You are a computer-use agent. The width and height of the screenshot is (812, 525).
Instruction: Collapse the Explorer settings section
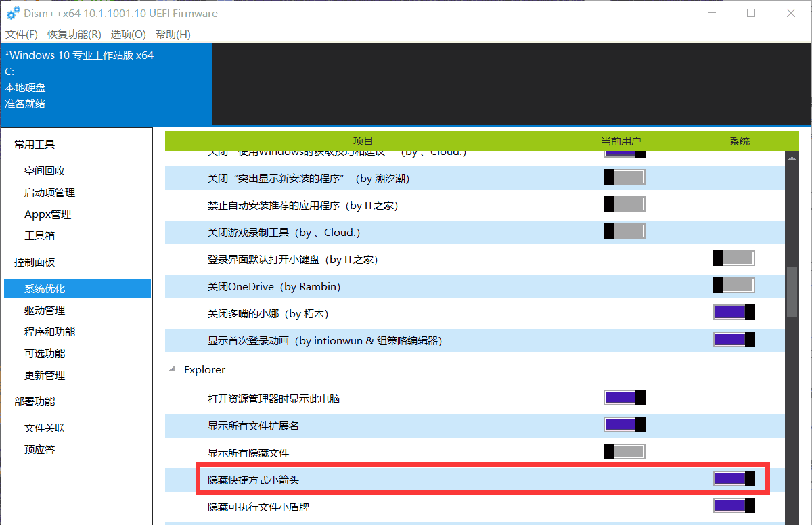coord(172,369)
